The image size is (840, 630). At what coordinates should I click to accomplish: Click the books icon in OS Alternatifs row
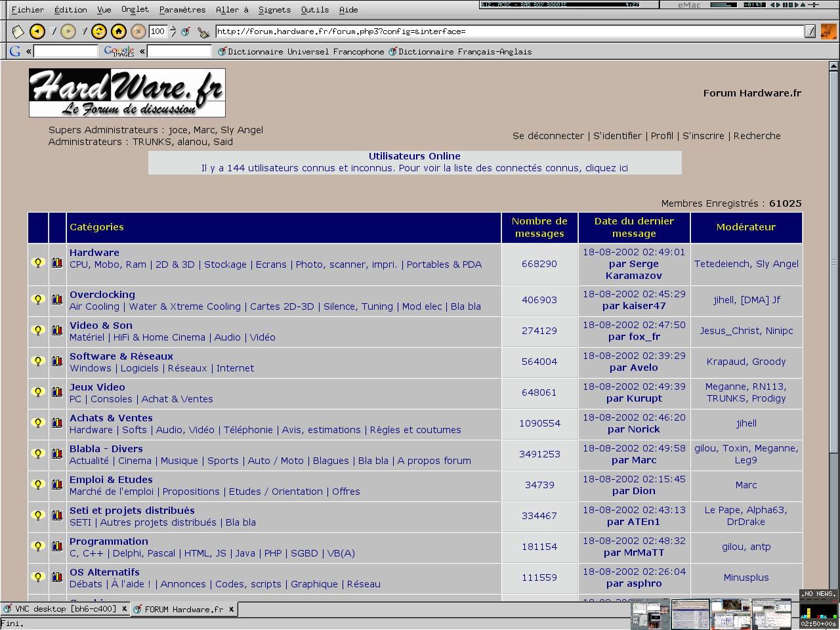coord(57,577)
